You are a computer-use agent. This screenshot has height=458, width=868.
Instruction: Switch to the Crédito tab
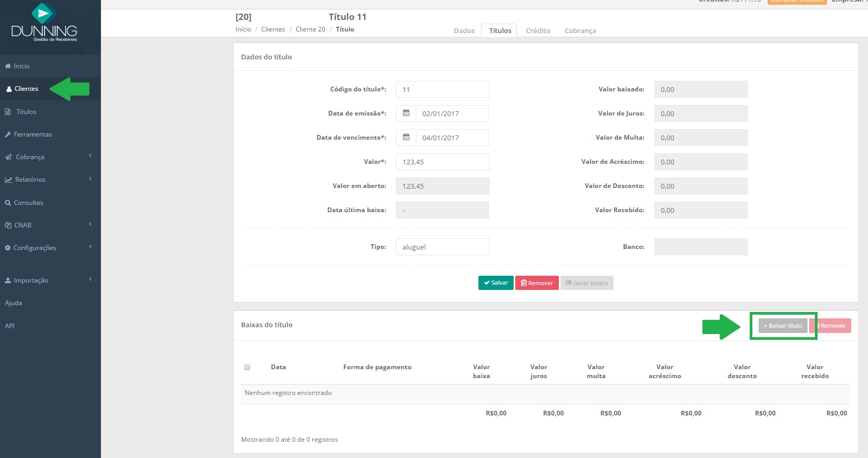[538, 31]
